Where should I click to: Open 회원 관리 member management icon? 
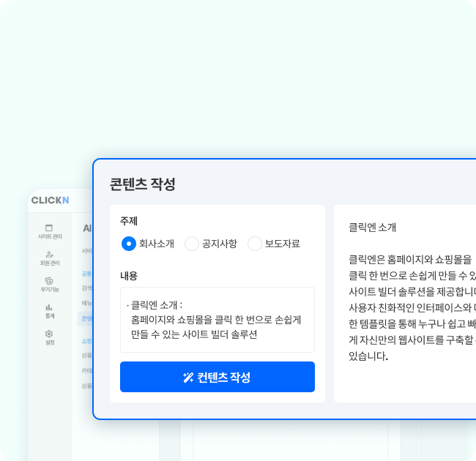tap(50, 258)
